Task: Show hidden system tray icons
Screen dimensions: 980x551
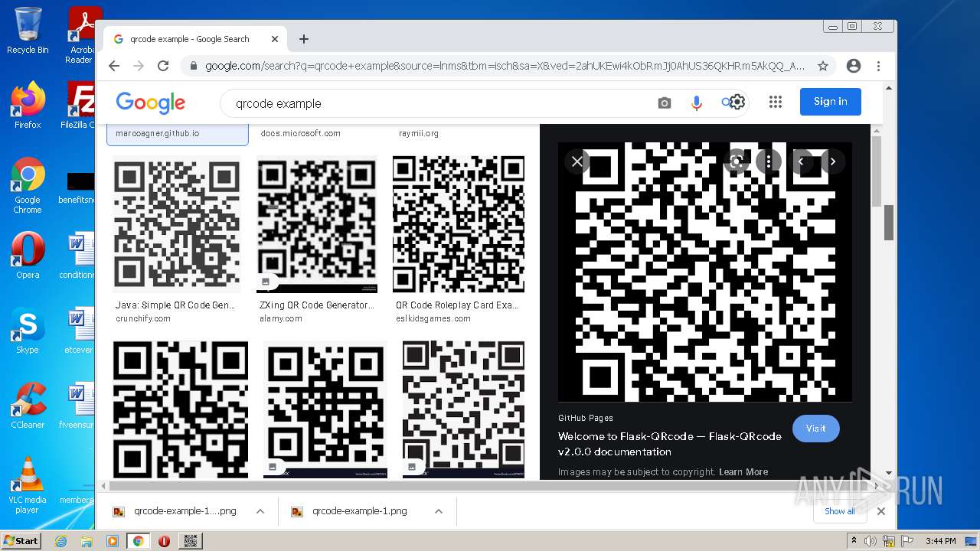Action: click(x=854, y=541)
